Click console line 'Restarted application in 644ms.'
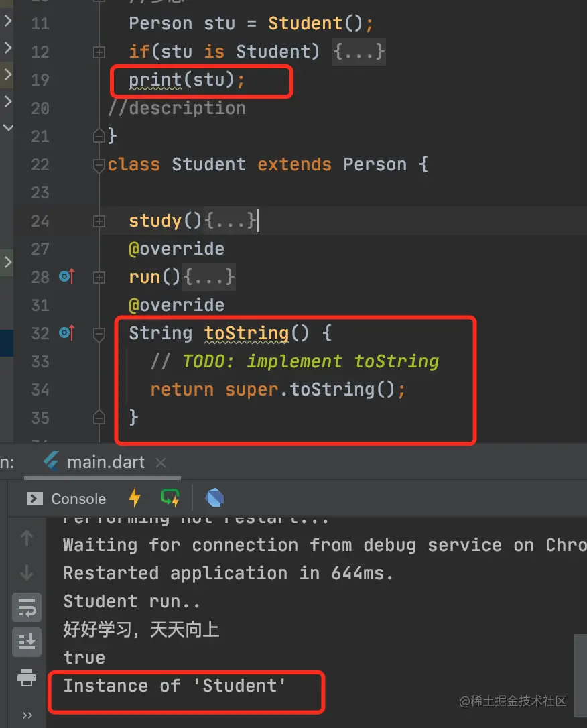 229,573
